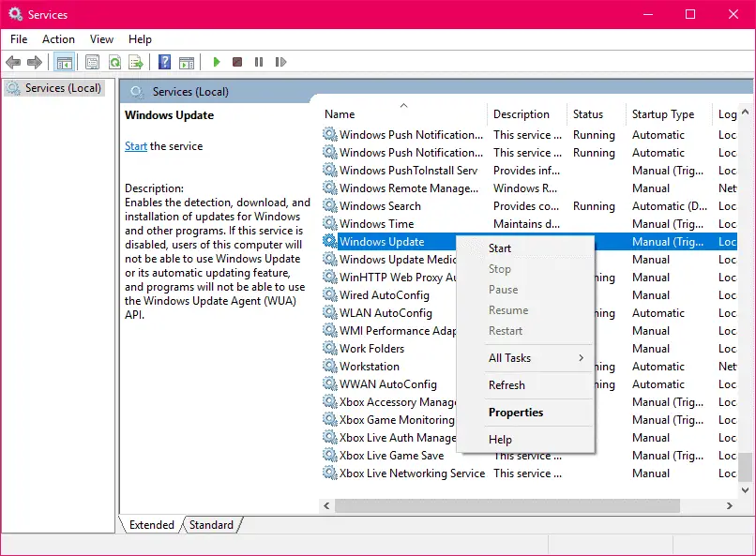This screenshot has height=556, width=756.
Task: Toggle Show/Hide Console Tree toolbar icon
Action: (x=64, y=62)
